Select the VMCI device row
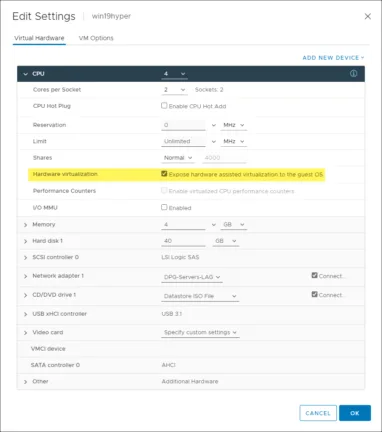This screenshot has height=432, width=382. click(191, 349)
